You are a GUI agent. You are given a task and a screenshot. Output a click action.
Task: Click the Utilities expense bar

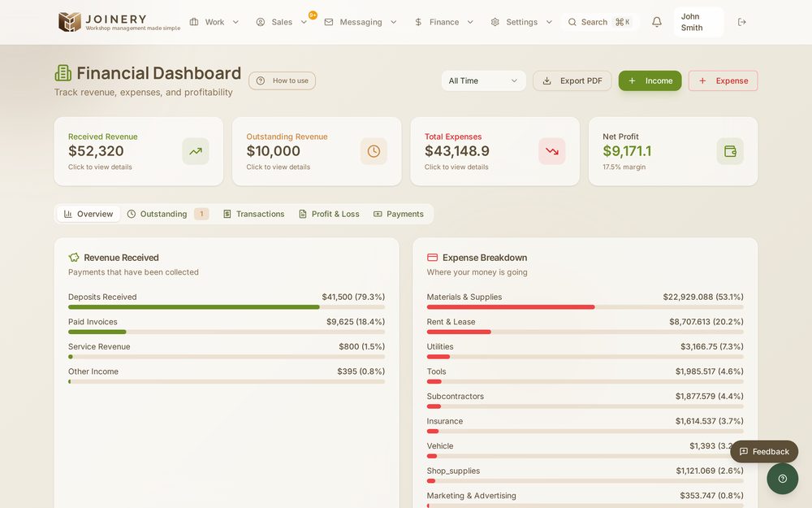[x=585, y=357]
